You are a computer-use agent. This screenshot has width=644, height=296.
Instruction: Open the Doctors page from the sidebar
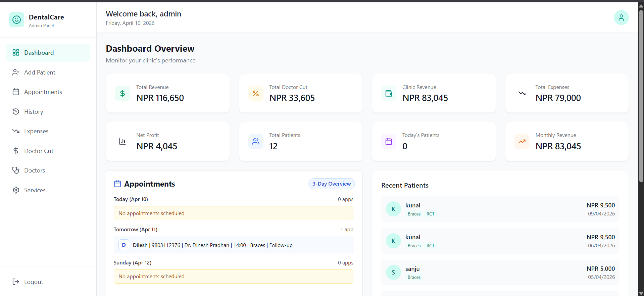tap(48, 170)
